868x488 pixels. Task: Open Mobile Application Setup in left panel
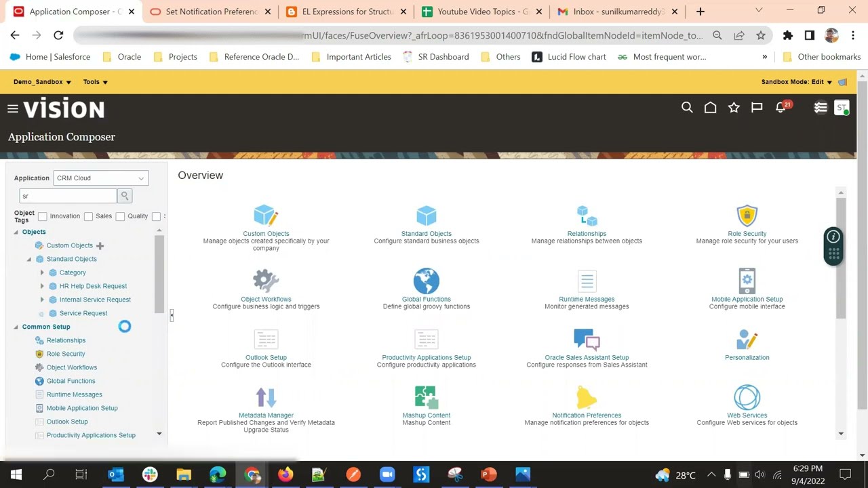tap(82, 408)
